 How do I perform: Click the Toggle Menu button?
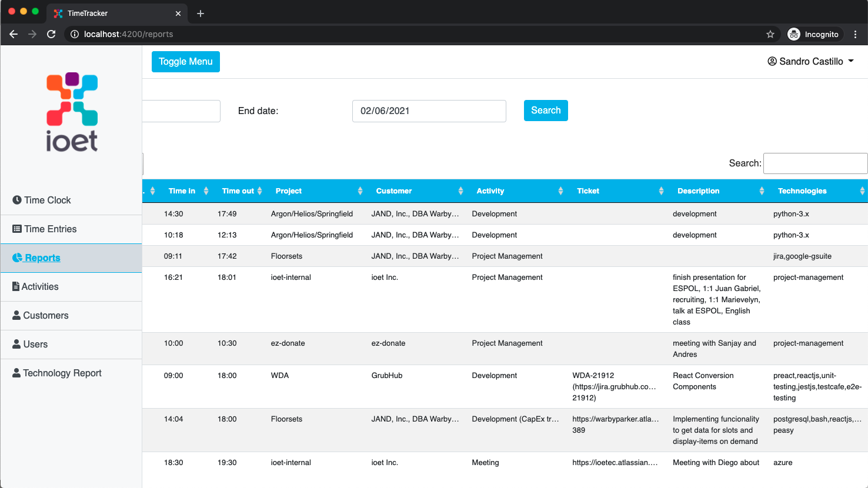tap(186, 62)
